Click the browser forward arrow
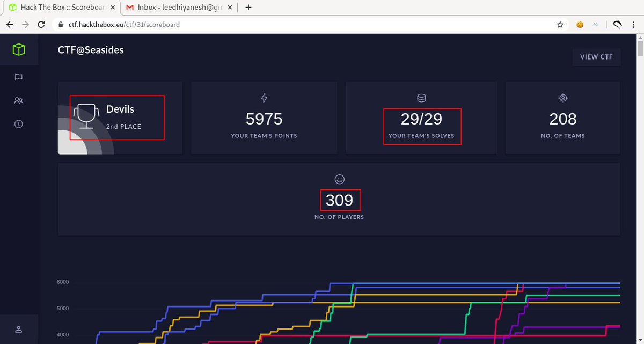 [x=25, y=24]
